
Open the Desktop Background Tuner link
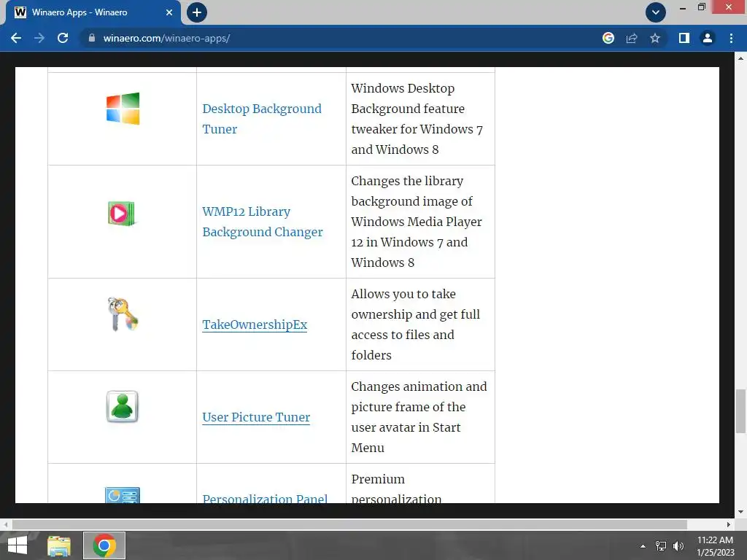point(262,119)
